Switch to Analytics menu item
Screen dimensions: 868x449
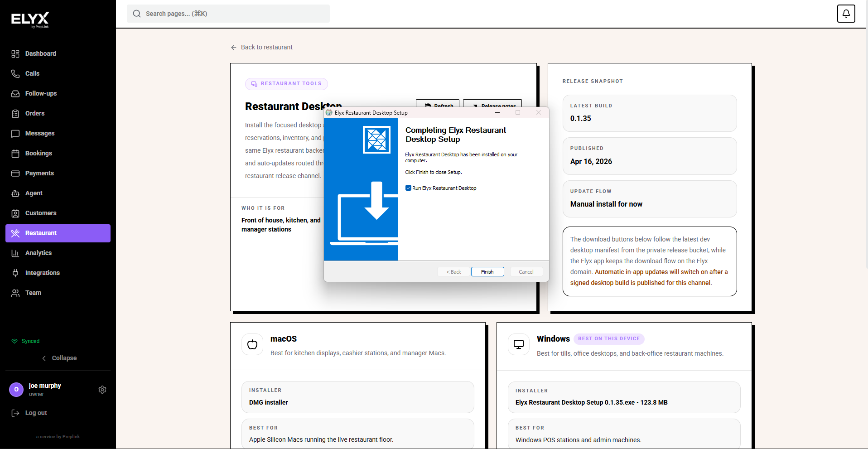(x=58, y=253)
